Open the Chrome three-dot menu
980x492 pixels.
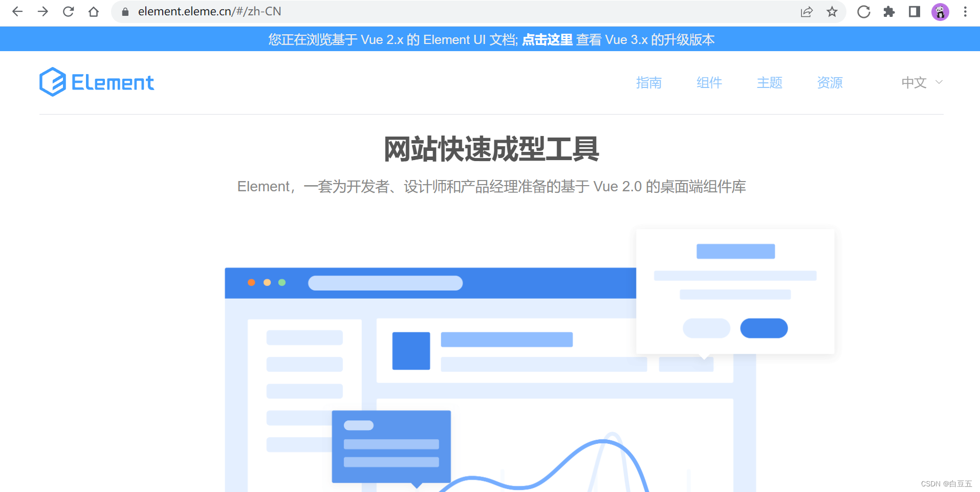965,11
